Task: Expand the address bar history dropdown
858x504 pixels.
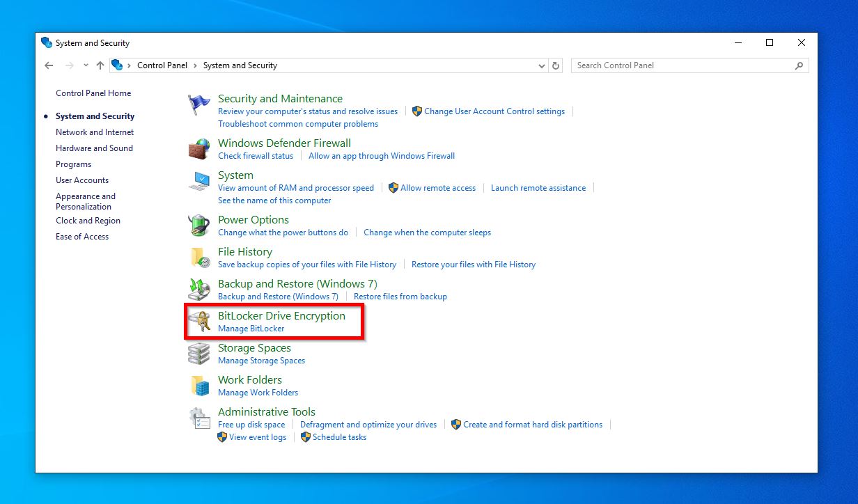Action: [543, 65]
